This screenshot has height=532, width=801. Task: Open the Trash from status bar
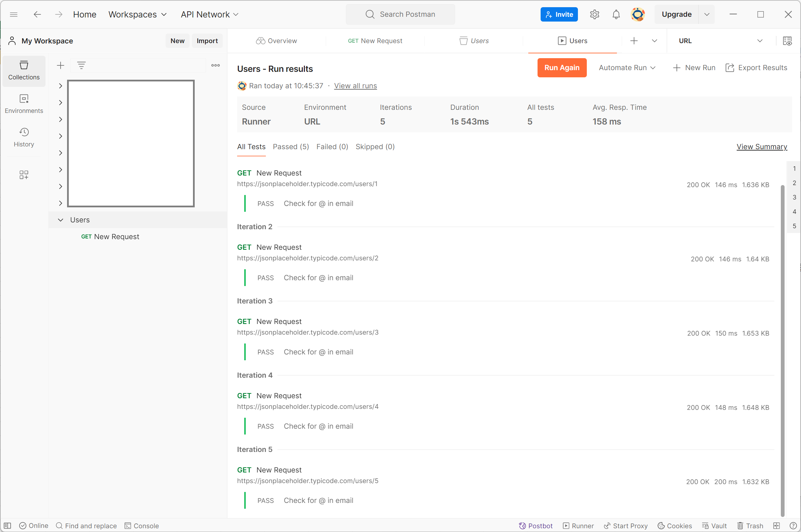coord(750,526)
